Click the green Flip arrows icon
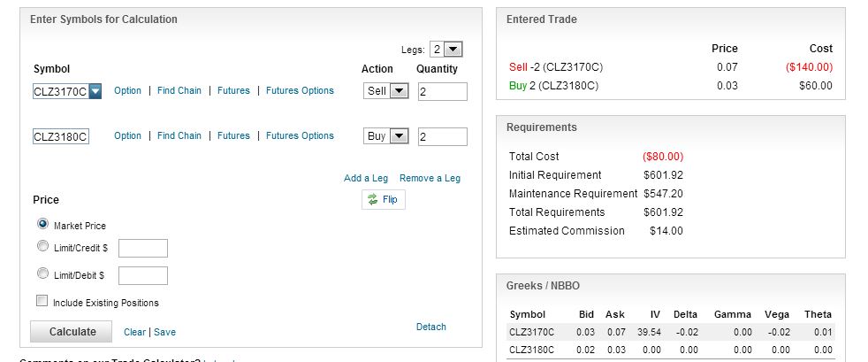The image size is (868, 362). tap(372, 199)
